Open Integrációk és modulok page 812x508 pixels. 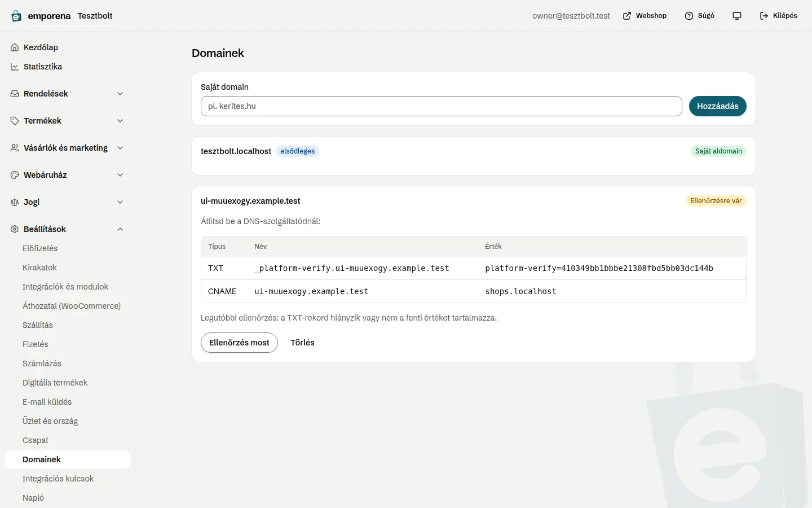point(67,287)
